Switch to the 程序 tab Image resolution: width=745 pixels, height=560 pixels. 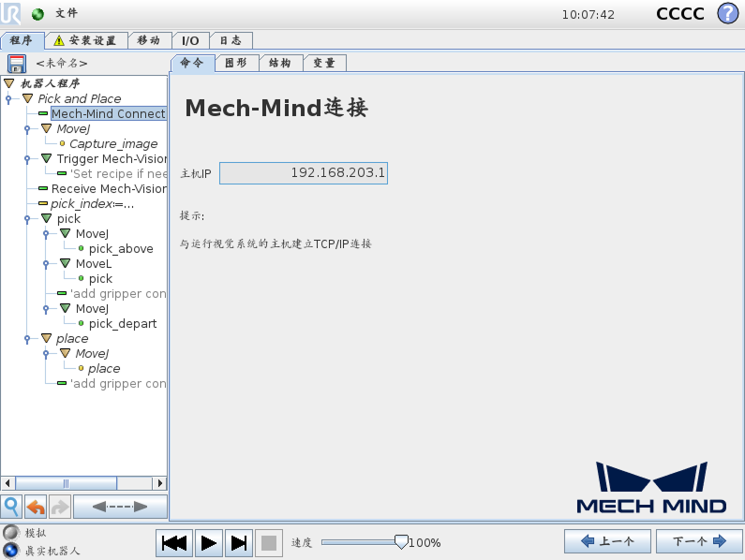coord(22,40)
